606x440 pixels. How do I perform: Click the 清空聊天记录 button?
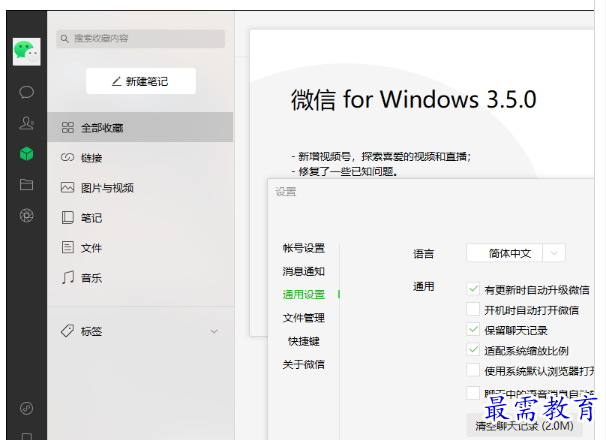point(524,426)
